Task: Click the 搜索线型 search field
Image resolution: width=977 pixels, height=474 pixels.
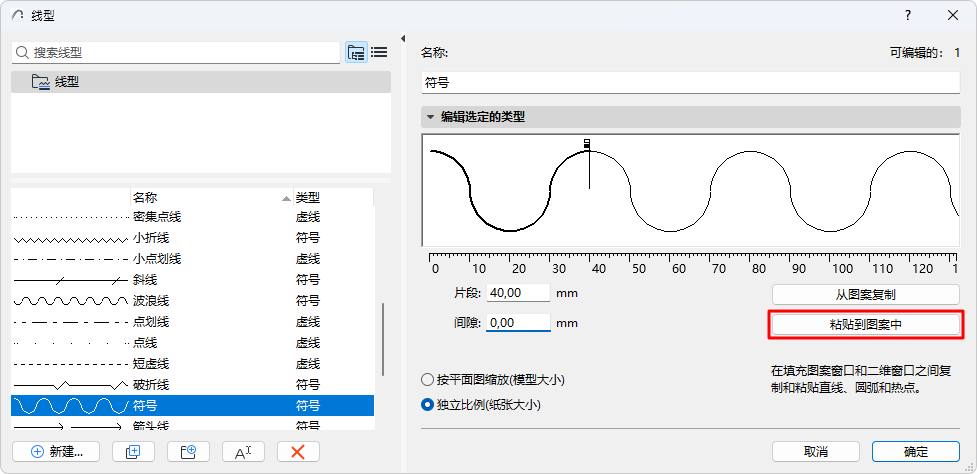Action: click(176, 53)
